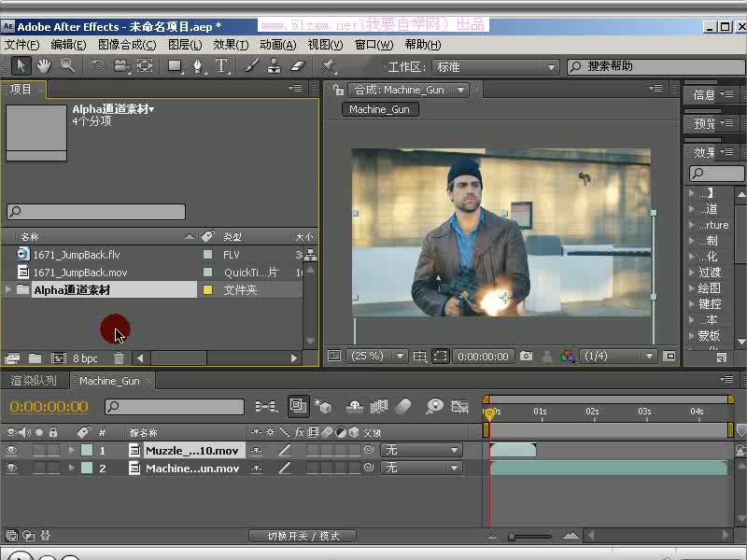Hide the Muzzle layer with eye icon

[12, 450]
